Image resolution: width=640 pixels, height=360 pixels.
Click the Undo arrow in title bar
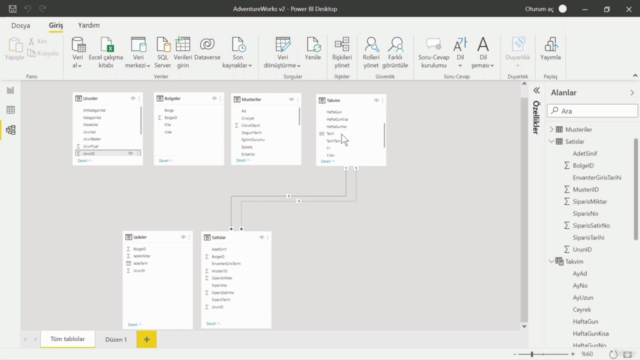coord(28,9)
